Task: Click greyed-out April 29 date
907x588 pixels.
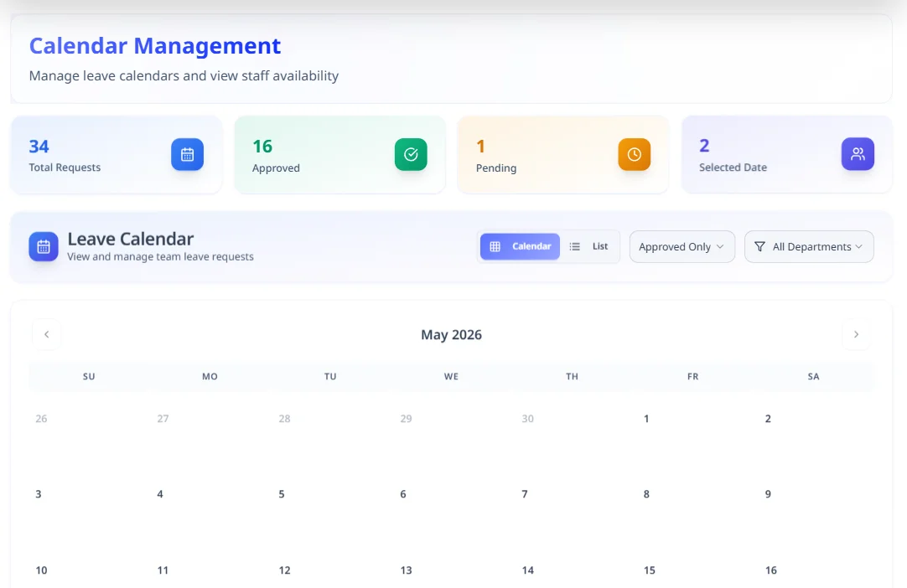Action: click(406, 419)
